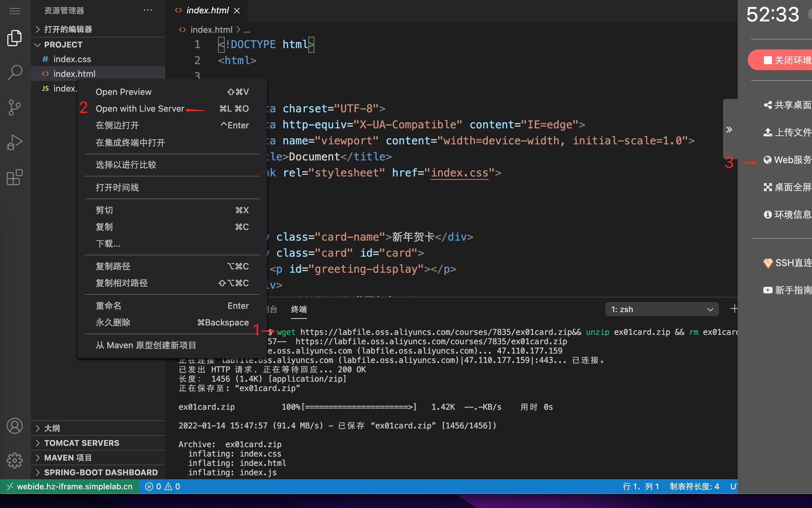The height and width of the screenshot is (508, 812).
Task: Open the Run and Debug icon
Action: [14, 142]
